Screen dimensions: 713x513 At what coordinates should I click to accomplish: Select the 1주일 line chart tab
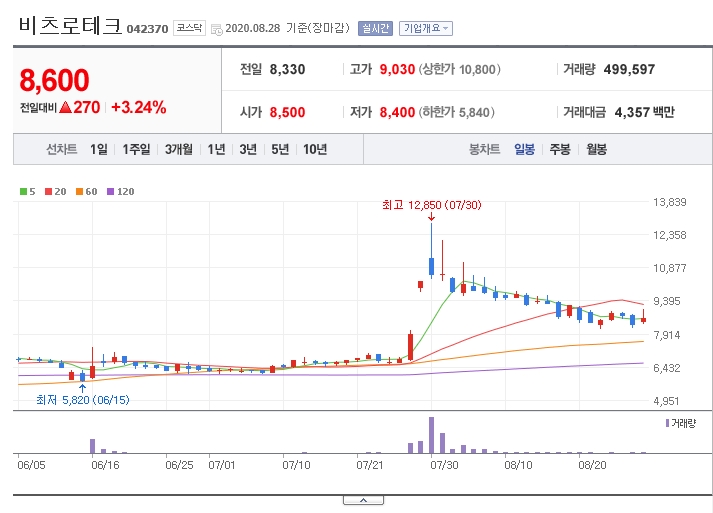pos(136,149)
